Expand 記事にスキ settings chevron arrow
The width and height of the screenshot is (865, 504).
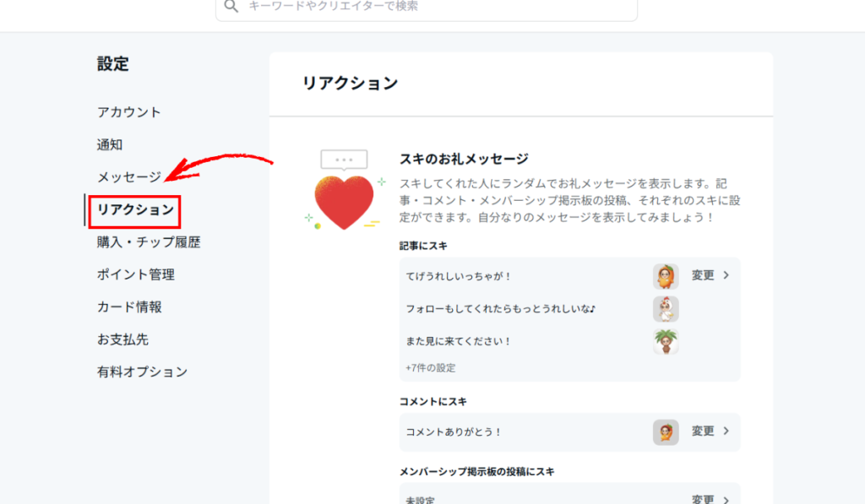coord(726,275)
